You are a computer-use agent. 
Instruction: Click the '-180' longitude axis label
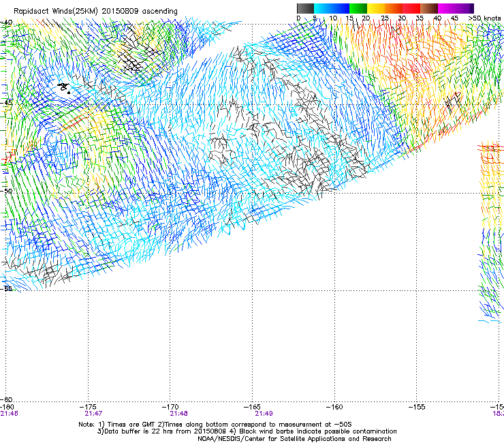[7, 407]
